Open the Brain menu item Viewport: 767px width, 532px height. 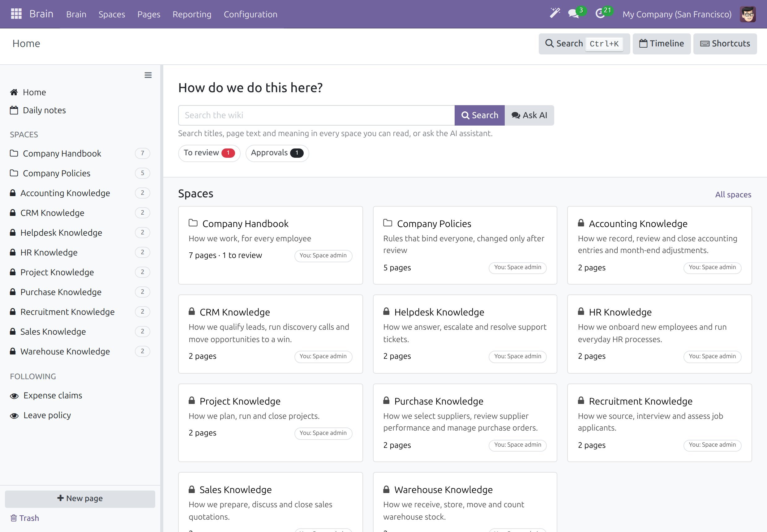point(76,14)
